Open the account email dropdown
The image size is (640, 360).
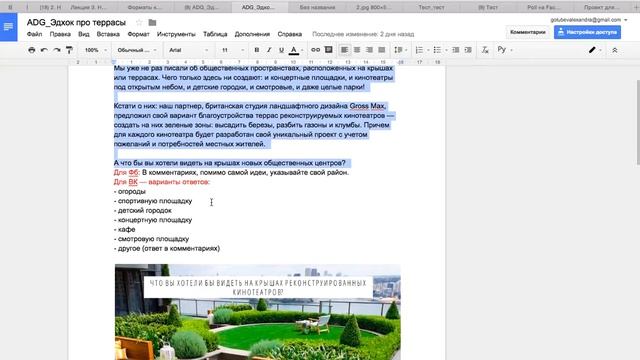pos(589,20)
